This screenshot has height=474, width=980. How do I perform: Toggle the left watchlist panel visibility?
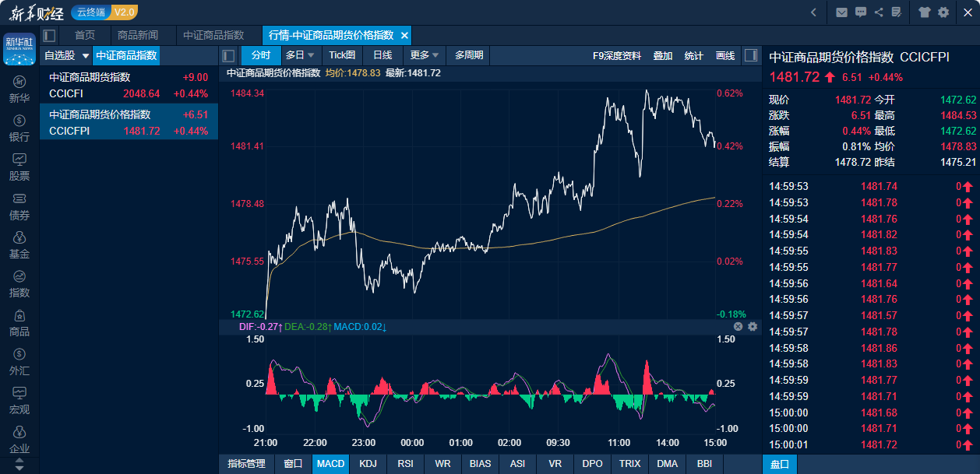point(49,35)
